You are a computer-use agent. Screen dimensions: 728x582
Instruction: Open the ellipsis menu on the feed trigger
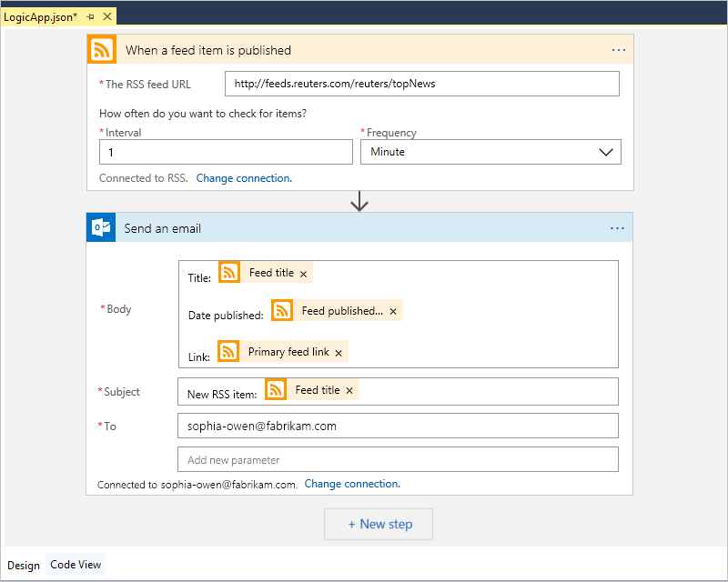tap(619, 49)
